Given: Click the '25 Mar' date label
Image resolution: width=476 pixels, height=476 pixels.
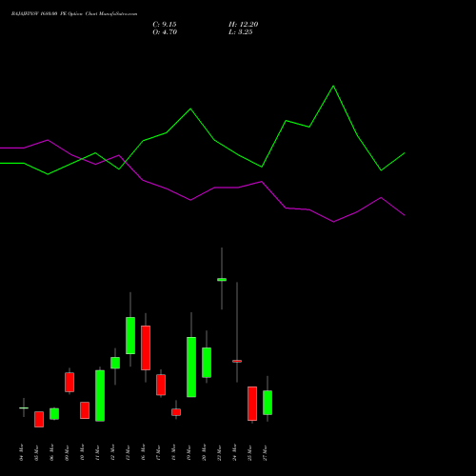Looking at the screenshot, I should tap(249, 452).
